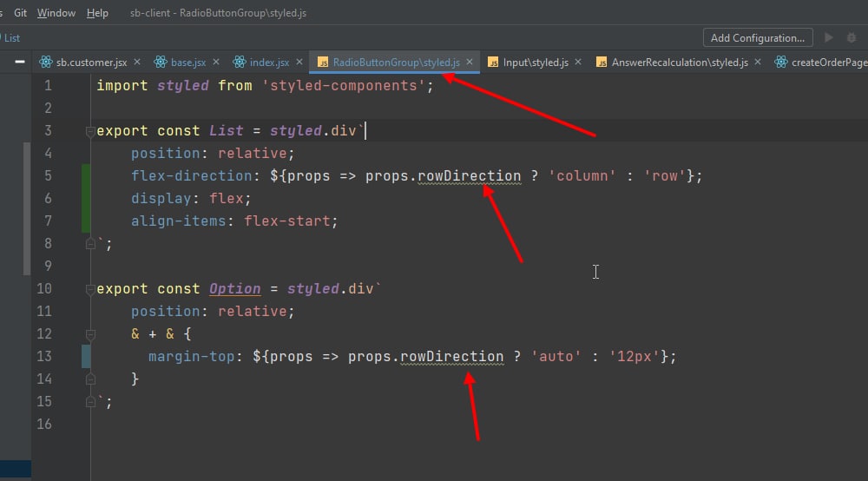Open the Git menu
Screen dimensions: 868x481
click(x=20, y=13)
